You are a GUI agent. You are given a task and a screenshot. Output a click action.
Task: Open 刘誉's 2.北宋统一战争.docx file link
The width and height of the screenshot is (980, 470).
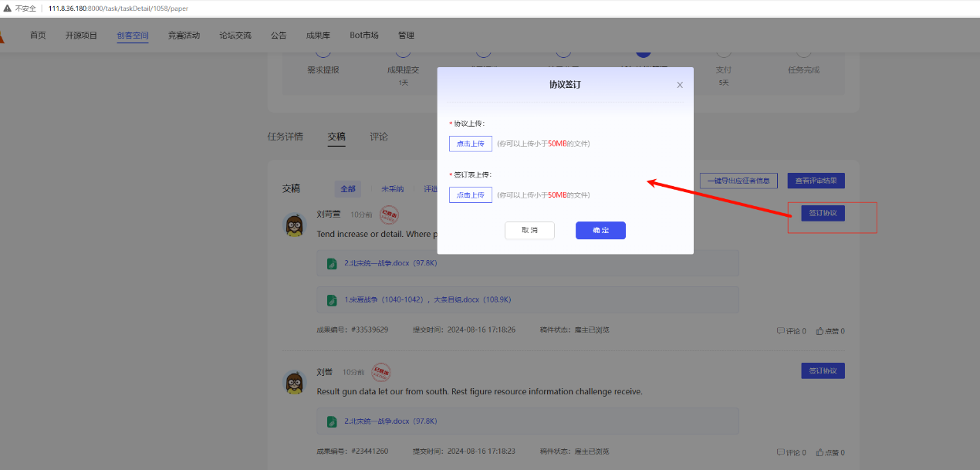coord(391,421)
